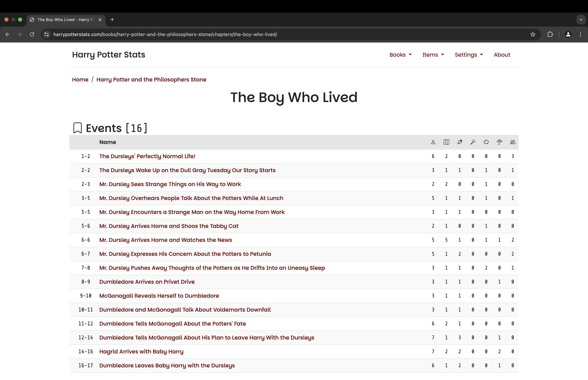Expand the Books dropdown menu
Image resolution: width=588 pixels, height=380 pixels.
(400, 55)
